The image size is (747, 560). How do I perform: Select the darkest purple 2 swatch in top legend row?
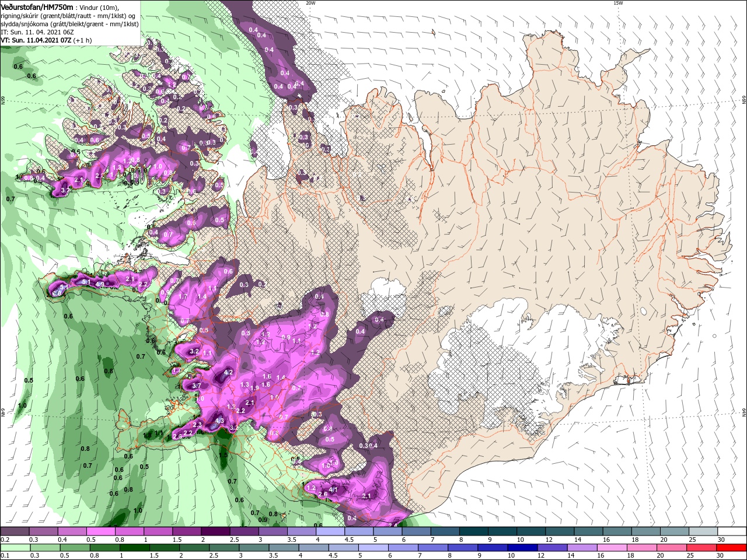tap(215, 531)
